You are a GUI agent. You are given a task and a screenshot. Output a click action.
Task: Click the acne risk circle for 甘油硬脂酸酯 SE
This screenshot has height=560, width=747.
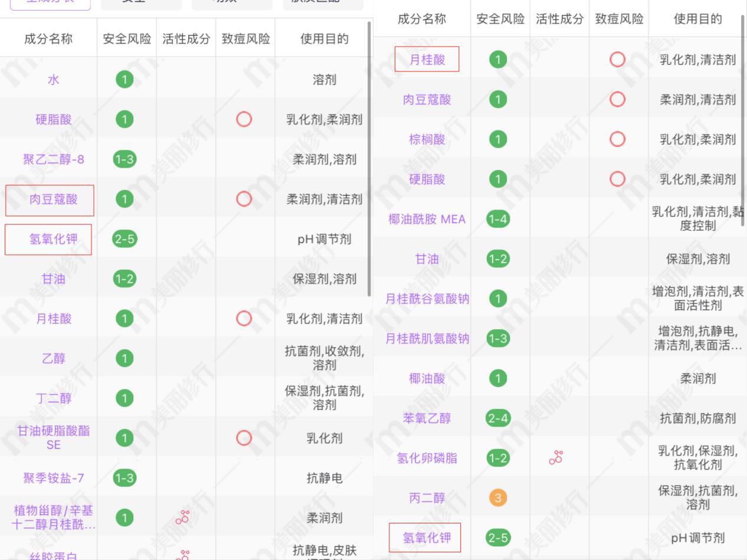[x=244, y=439]
